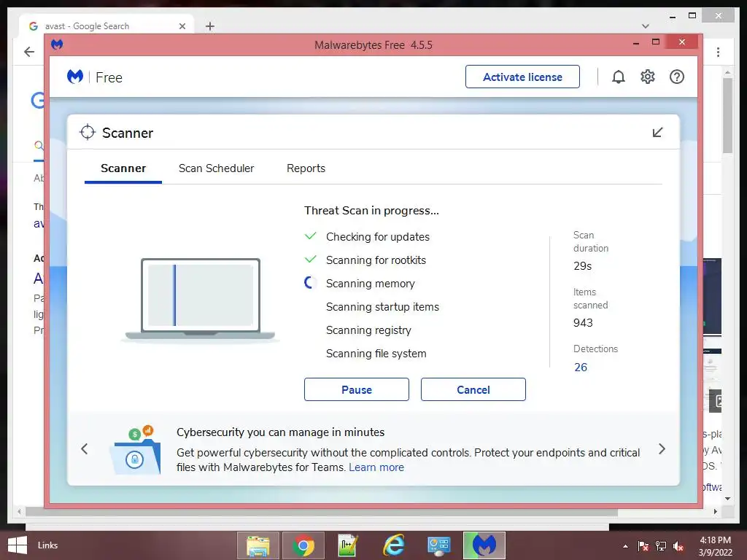Click 'Scanning startup items' step
This screenshot has height=560, width=747.
382,307
